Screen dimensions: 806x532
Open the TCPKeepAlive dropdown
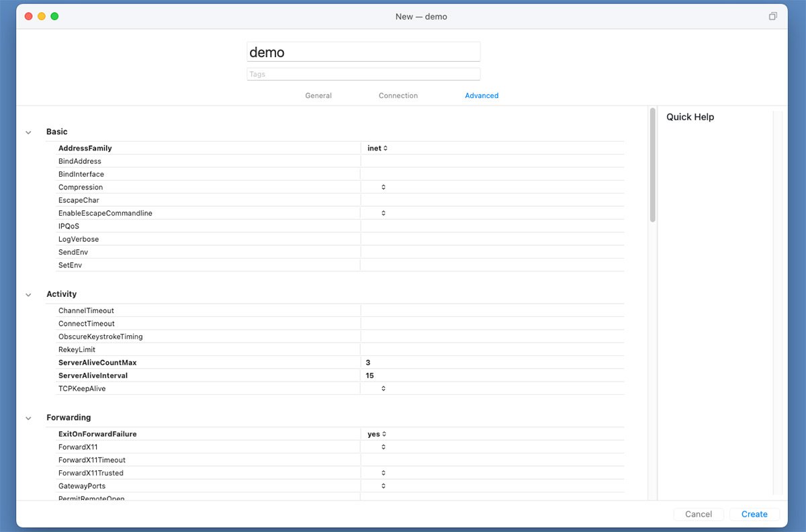pos(383,389)
